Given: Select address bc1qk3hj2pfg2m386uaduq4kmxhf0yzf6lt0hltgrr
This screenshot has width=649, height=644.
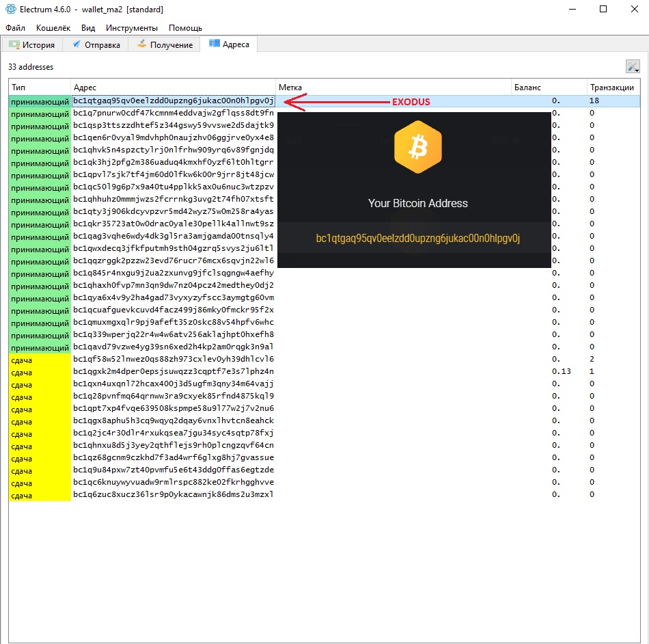Looking at the screenshot, I should click(174, 162).
